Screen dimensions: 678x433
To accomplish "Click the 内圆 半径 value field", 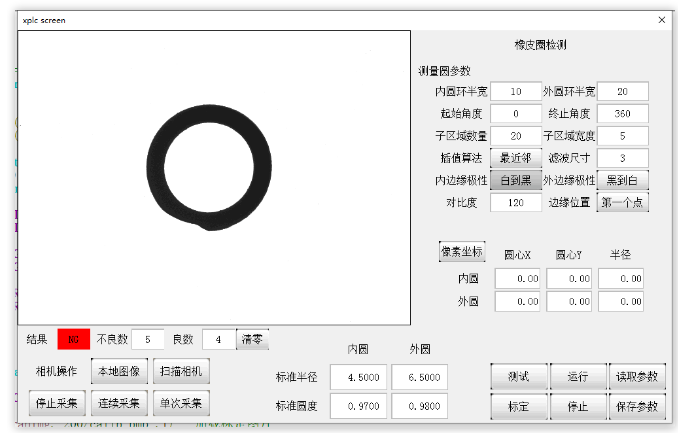I will [621, 279].
